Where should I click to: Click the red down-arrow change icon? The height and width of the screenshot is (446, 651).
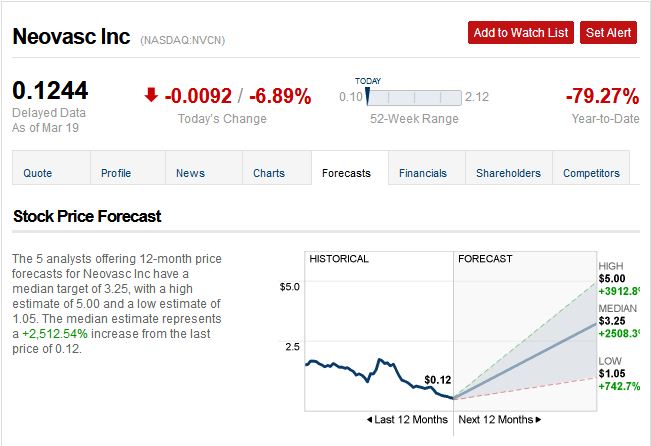tap(151, 96)
